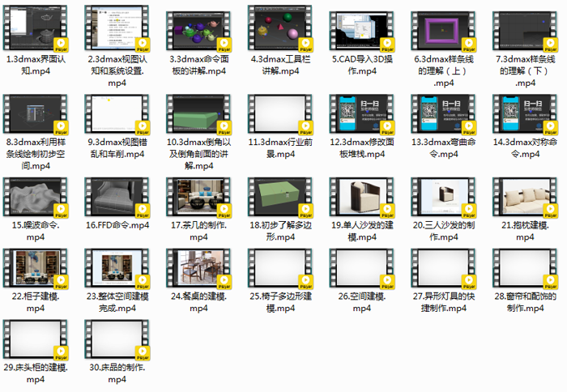The image size is (567, 392).
Task: Click the filename text 27.异形灯具的快捷制作.mp4
Action: 442,302
